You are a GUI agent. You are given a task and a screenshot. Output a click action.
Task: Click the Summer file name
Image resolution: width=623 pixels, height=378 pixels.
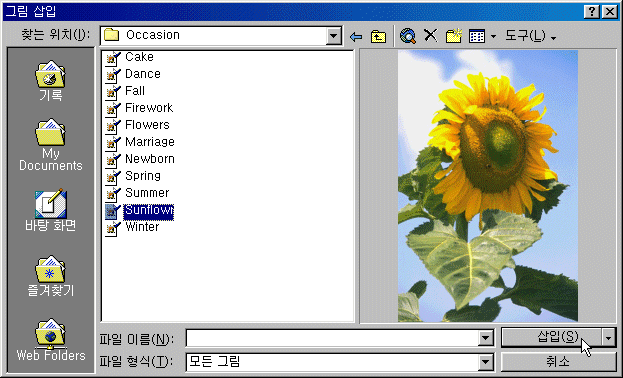147,193
